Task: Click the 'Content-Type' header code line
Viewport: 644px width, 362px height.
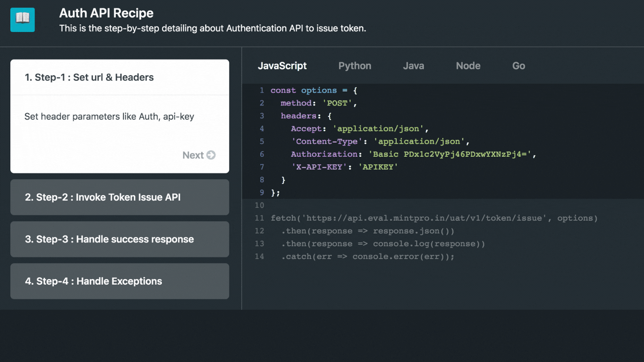Action: [381, 141]
